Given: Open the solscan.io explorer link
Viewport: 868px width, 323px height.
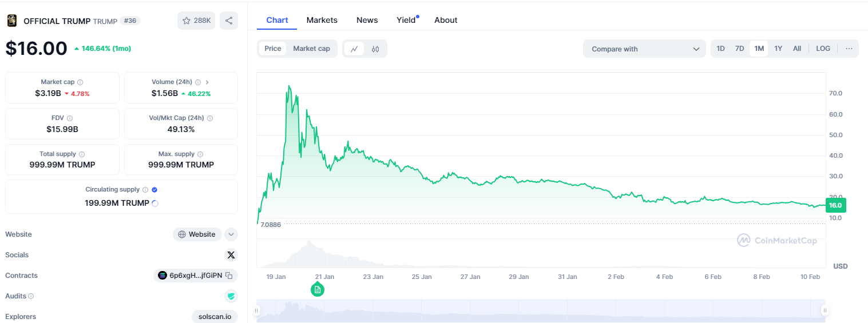Looking at the screenshot, I should tap(215, 317).
